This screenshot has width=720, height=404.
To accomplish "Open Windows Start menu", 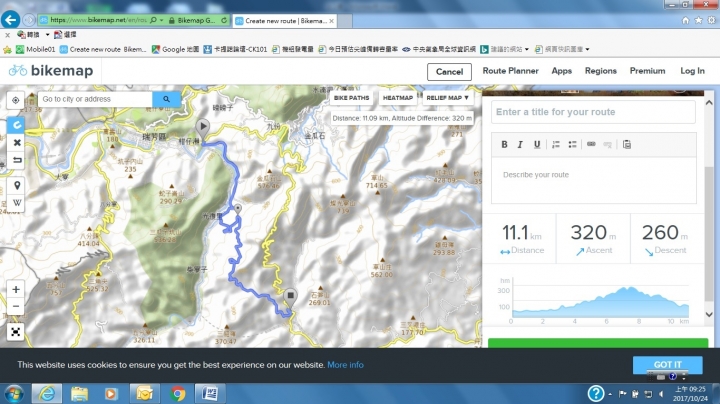I will coord(14,393).
